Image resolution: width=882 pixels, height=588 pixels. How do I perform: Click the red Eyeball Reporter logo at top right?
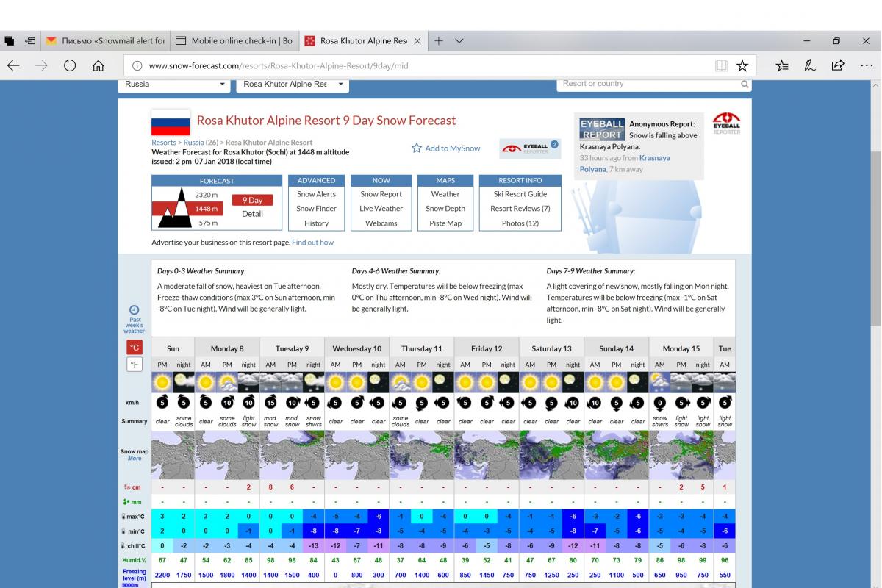pos(726,123)
